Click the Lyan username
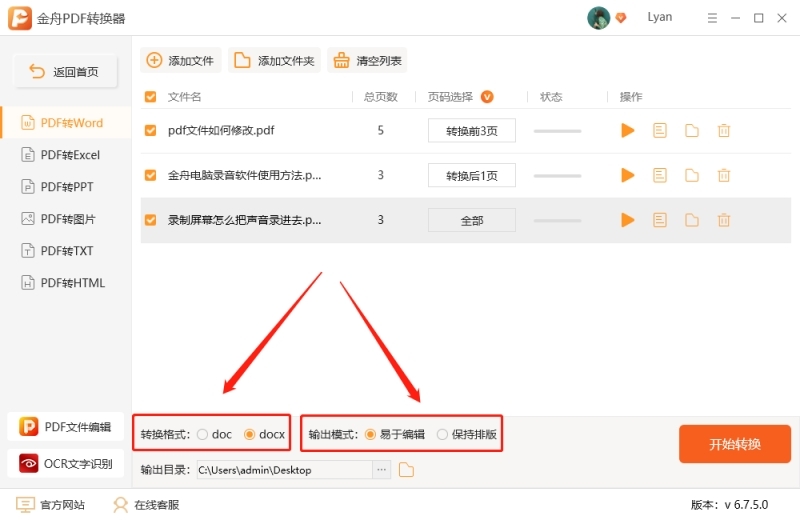Image resolution: width=800 pixels, height=520 pixels. (x=660, y=17)
